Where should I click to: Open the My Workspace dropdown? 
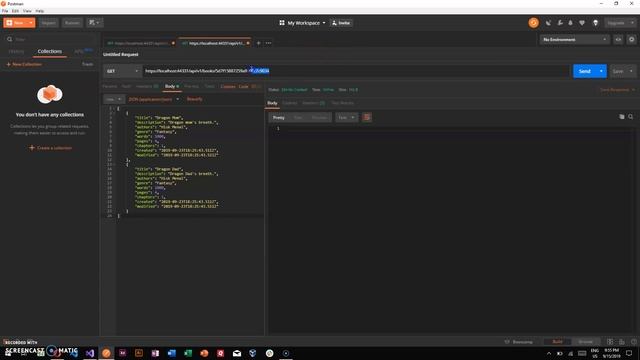pyautogui.click(x=302, y=23)
